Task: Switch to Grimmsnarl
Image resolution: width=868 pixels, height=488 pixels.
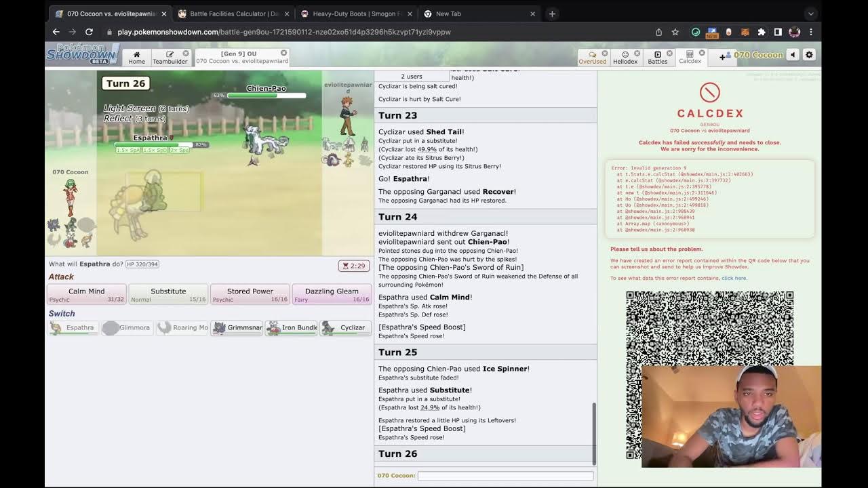Action: (237, 328)
